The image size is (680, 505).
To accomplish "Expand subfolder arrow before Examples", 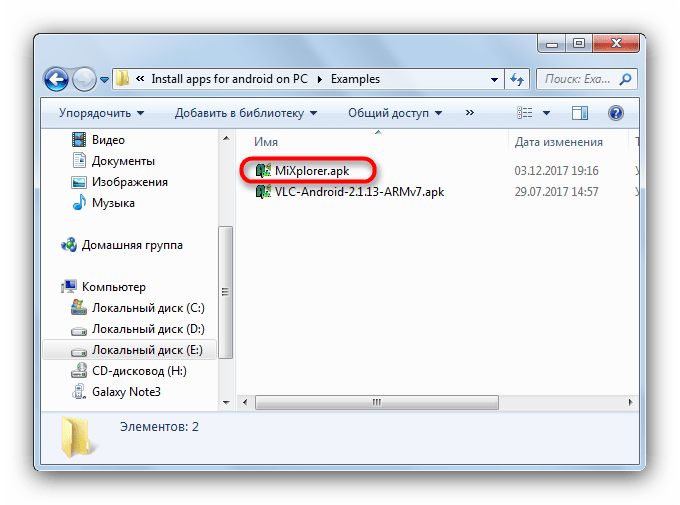I will click(x=320, y=79).
